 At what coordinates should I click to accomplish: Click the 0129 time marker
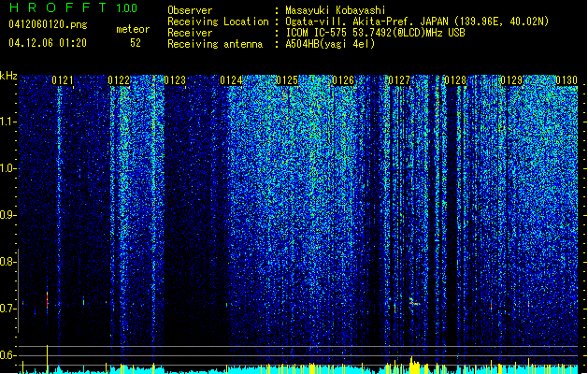(511, 80)
